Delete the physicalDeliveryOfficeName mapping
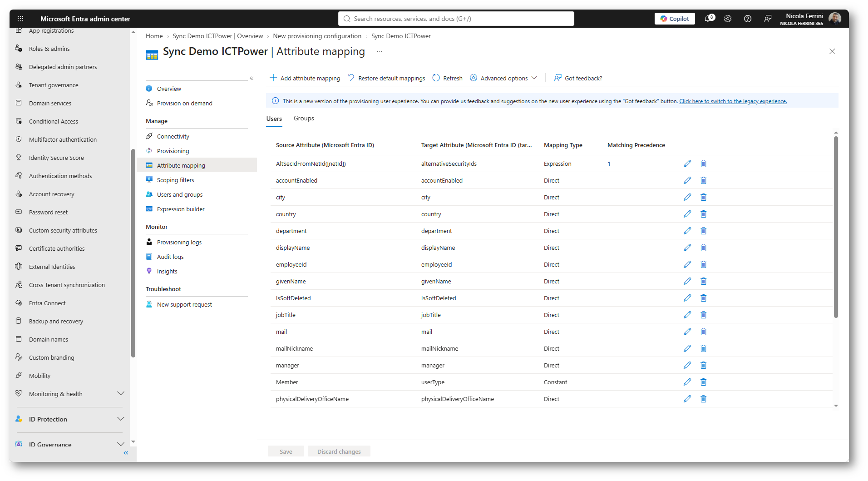868x481 pixels. coord(703,399)
